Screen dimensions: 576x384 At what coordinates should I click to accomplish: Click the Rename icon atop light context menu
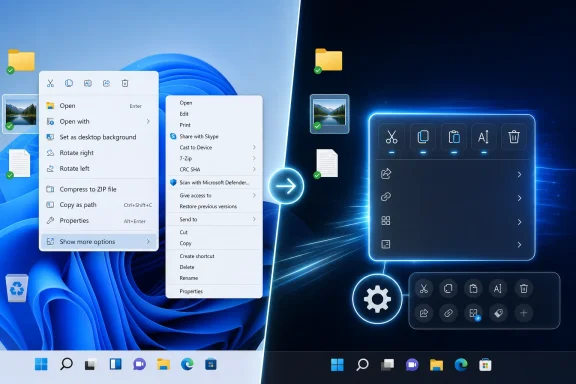[87, 83]
